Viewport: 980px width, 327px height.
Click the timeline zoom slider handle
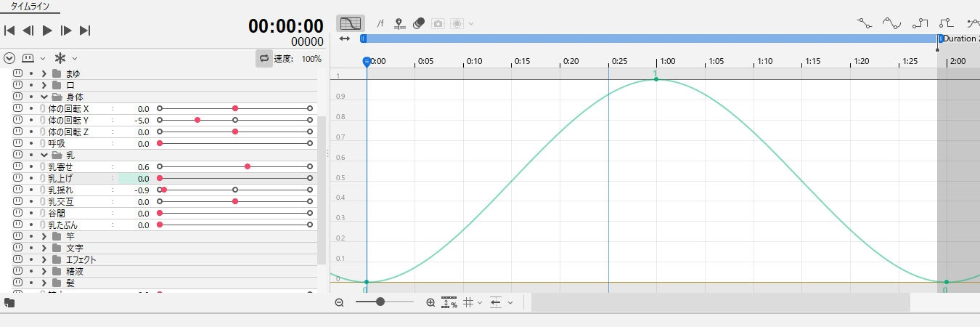[x=380, y=302]
